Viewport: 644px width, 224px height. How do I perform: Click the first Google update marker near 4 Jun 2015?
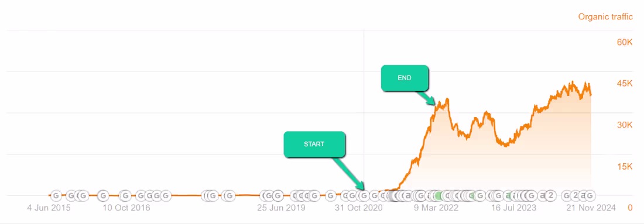[x=56, y=196]
